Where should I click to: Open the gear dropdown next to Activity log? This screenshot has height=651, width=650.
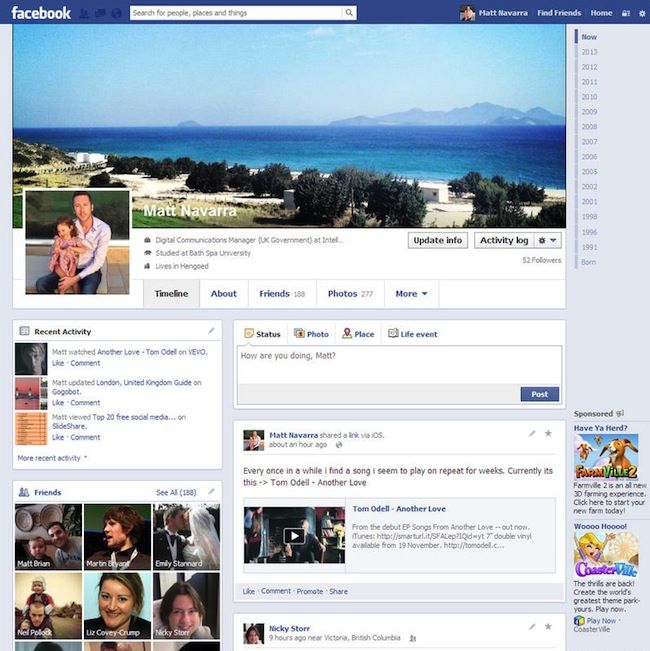click(547, 240)
